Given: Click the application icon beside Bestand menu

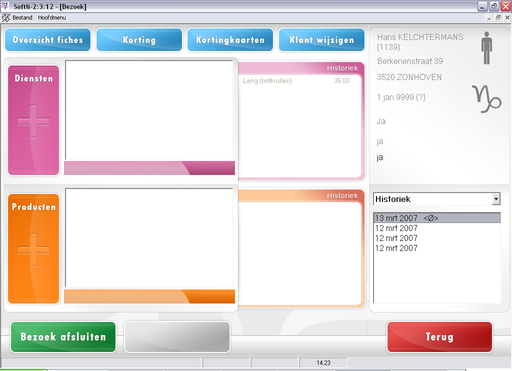Looking at the screenshot, I should click(x=6, y=18).
